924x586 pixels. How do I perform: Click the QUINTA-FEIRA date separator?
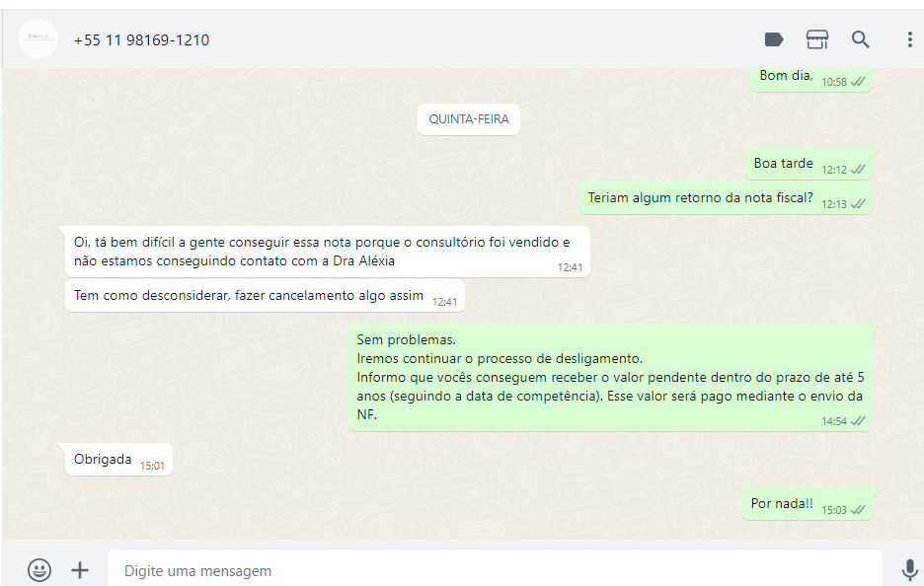pos(469,119)
